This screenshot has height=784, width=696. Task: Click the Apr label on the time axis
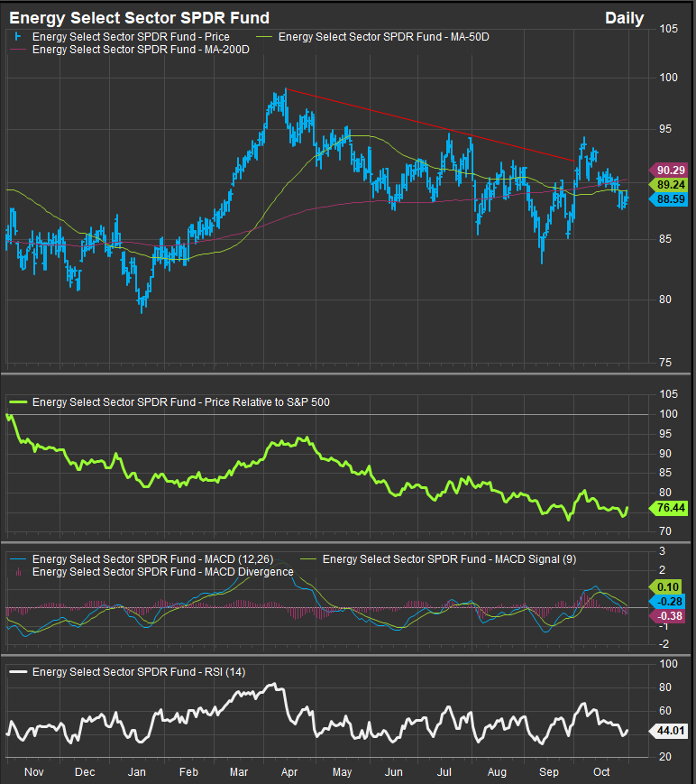pyautogui.click(x=289, y=772)
